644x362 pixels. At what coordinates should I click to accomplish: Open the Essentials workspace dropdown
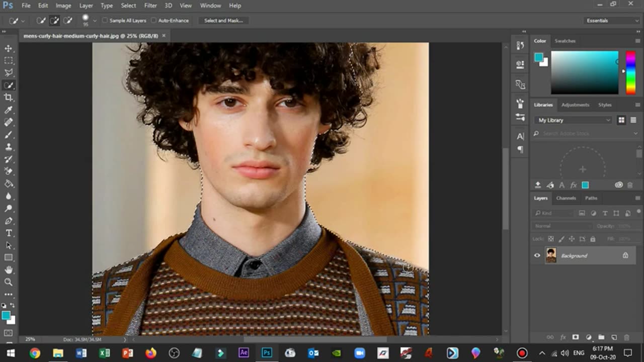coord(612,21)
